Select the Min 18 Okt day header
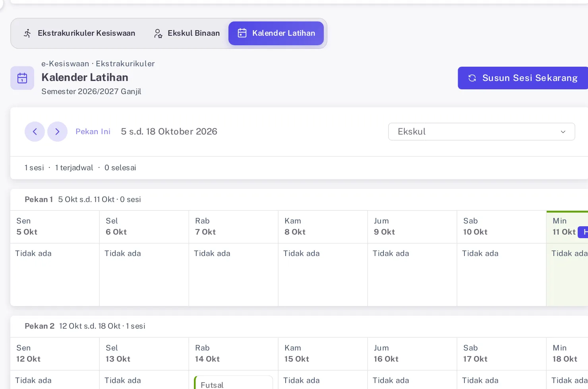 pyautogui.click(x=567, y=354)
